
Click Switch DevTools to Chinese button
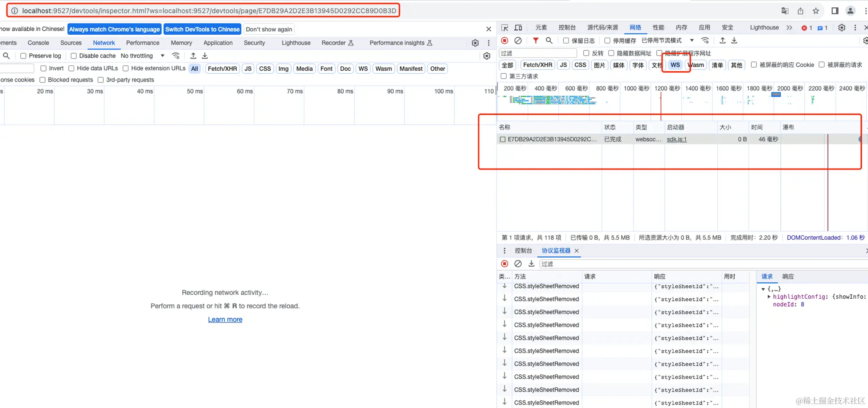pyautogui.click(x=202, y=29)
